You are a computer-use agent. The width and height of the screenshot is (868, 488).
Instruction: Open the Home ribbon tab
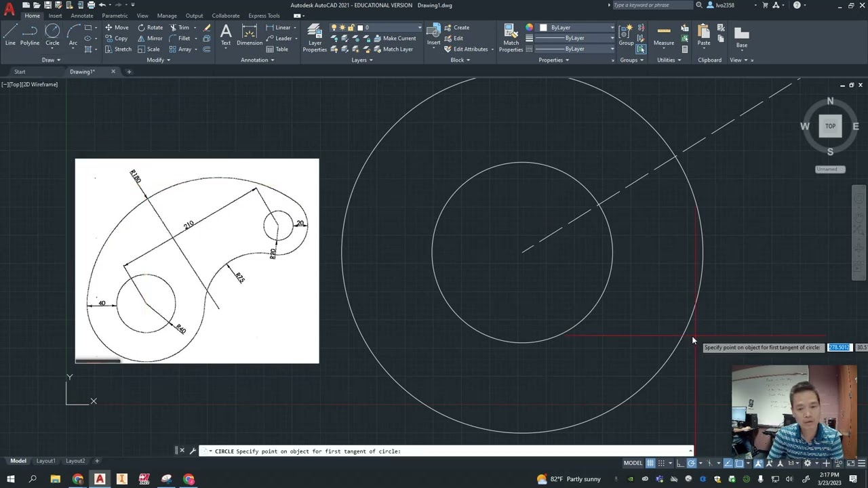pyautogui.click(x=32, y=16)
